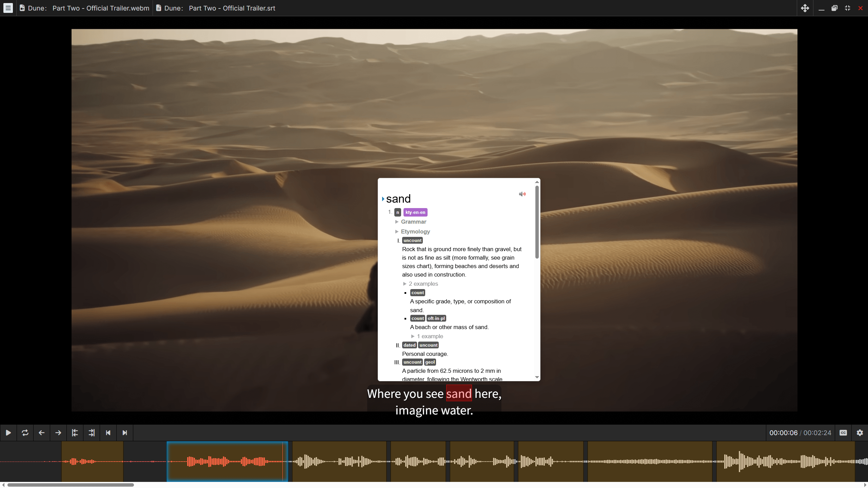Open the hamburger main menu

coord(8,8)
